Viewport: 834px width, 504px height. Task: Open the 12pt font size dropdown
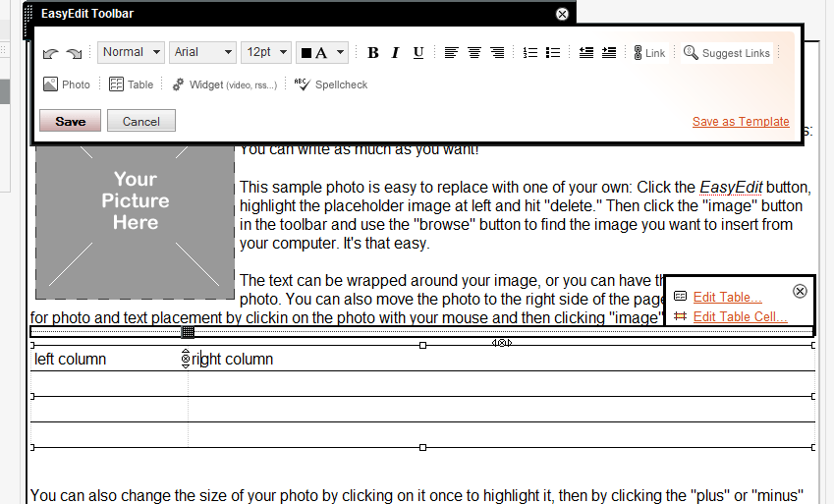coord(266,52)
